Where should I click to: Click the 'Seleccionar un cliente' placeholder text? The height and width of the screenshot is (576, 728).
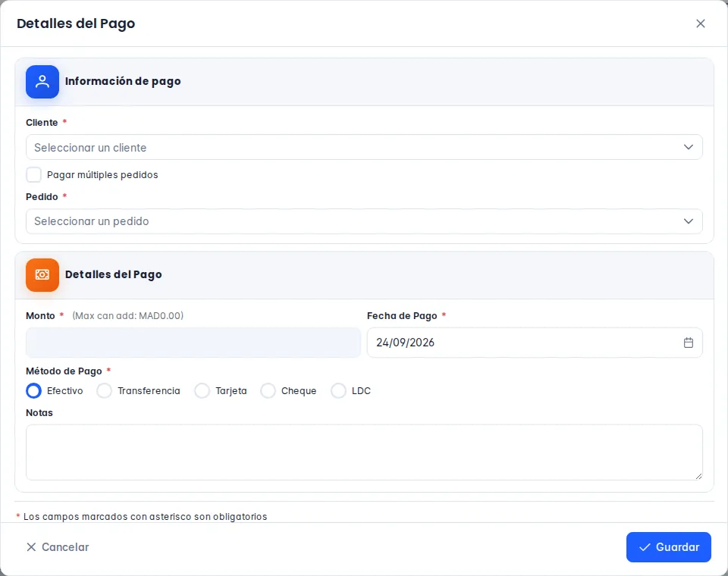point(90,148)
